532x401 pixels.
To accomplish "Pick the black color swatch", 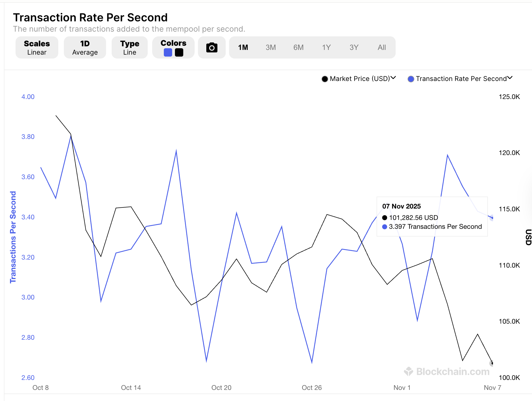I will pyautogui.click(x=179, y=52).
